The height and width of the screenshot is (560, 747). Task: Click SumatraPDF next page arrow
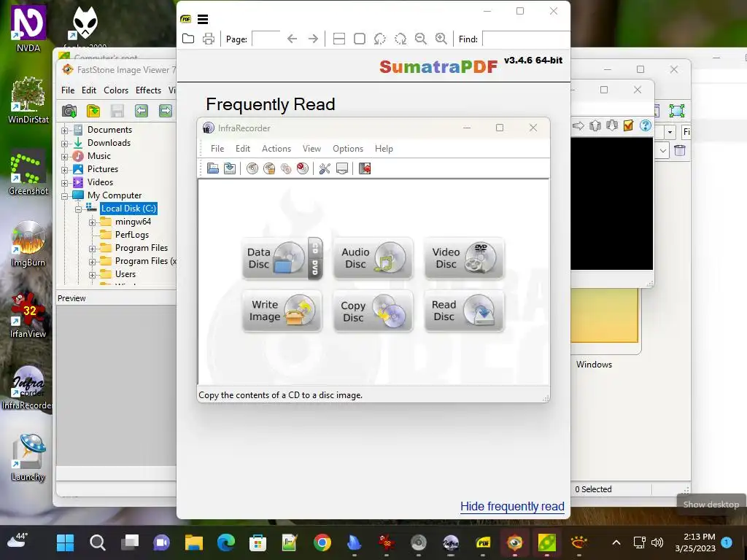point(313,39)
